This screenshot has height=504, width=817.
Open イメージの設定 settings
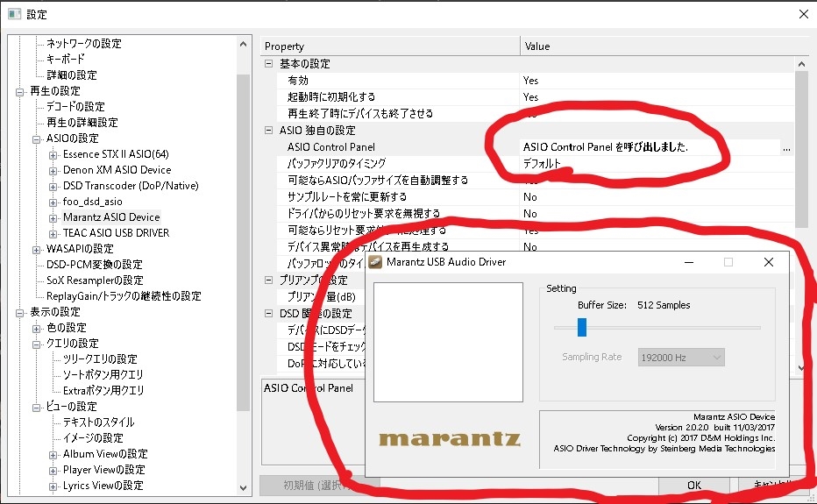[93, 437]
